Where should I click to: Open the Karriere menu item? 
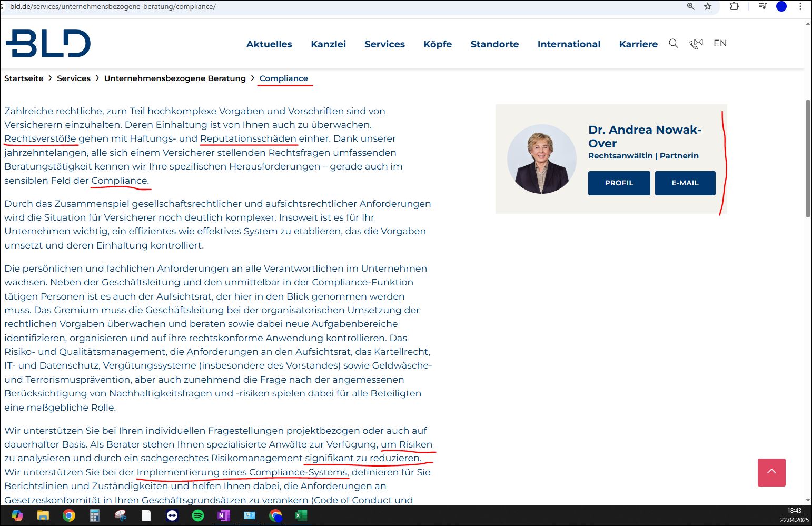pyautogui.click(x=638, y=44)
